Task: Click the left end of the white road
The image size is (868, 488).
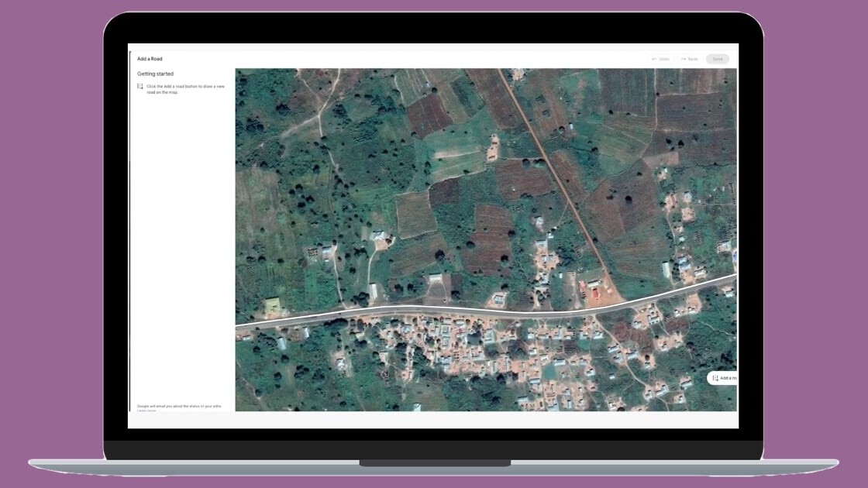Action: (x=239, y=325)
